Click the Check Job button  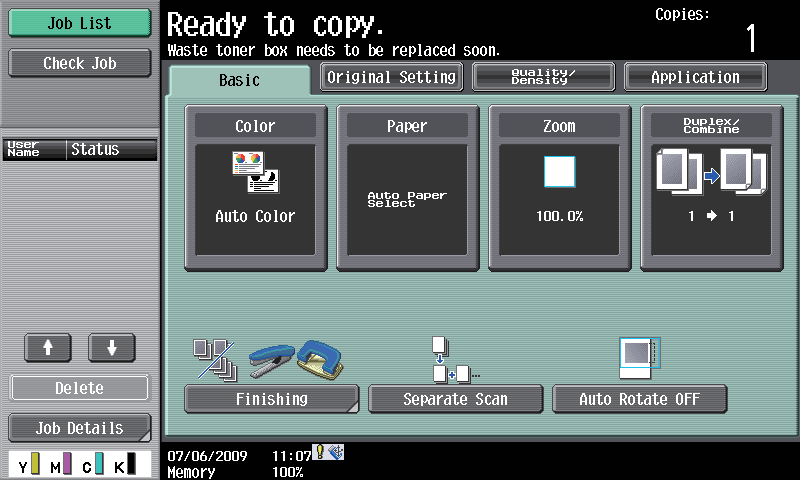(x=80, y=63)
